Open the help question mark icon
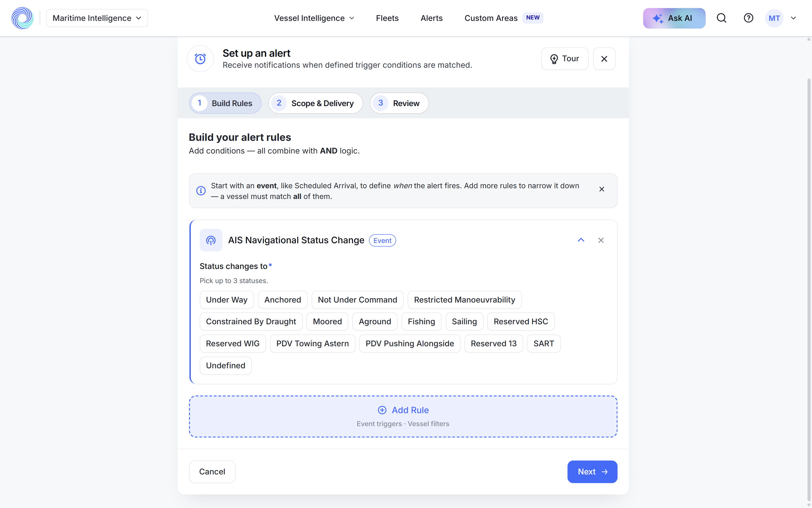This screenshot has width=812, height=508. pyautogui.click(x=748, y=18)
